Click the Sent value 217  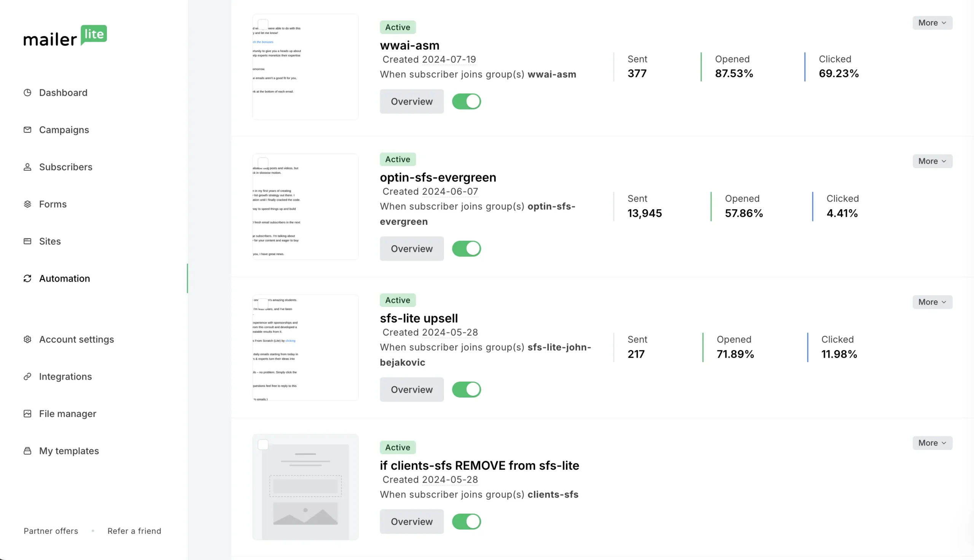pos(636,354)
